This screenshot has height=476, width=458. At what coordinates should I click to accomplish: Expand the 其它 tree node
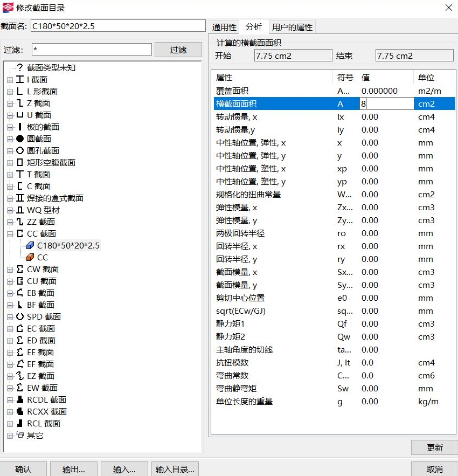click(10, 436)
